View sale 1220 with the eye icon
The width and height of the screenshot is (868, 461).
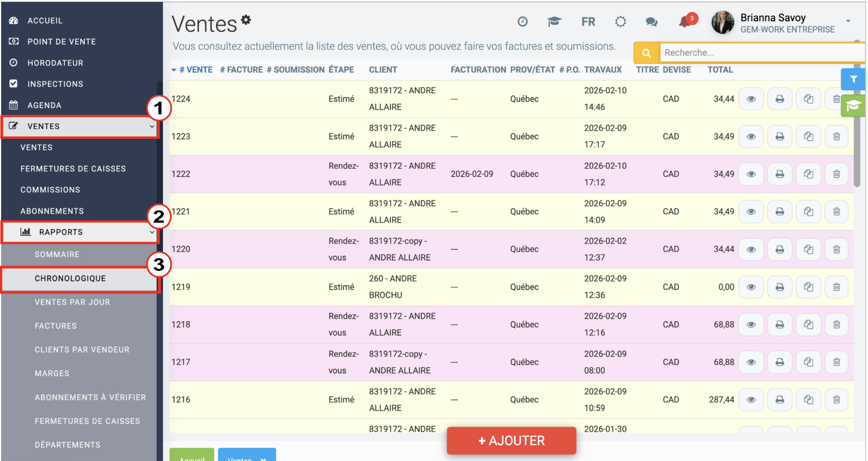(x=751, y=249)
